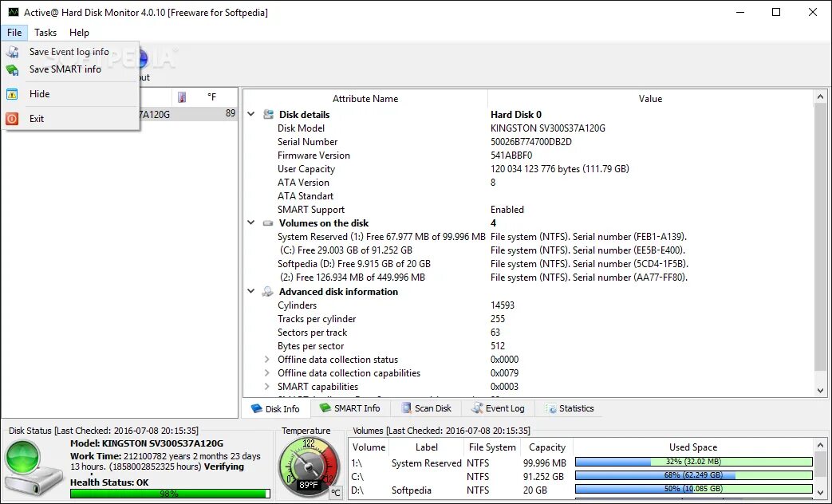
Task: Select the SMART Support row
Action: pyautogui.click(x=528, y=210)
